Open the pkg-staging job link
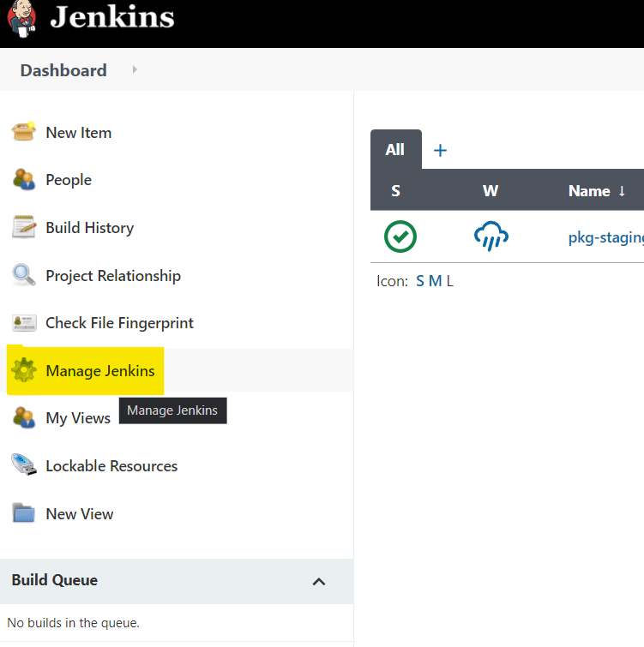The image size is (644, 647). [605, 237]
